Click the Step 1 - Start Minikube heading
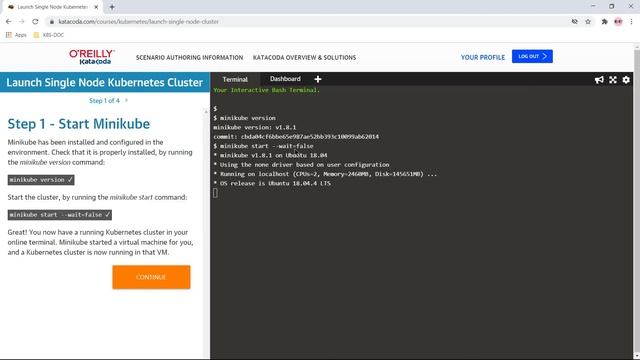Screen dimensions: 640x360 79,124
